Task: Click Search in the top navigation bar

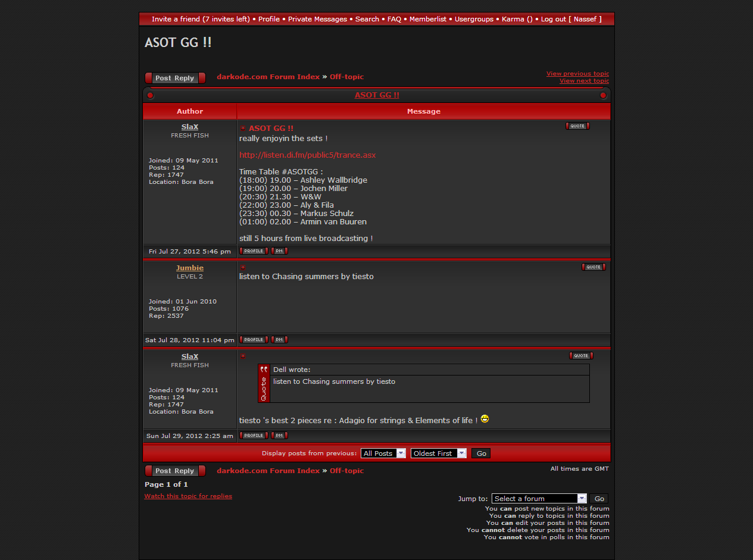Action: point(367,19)
